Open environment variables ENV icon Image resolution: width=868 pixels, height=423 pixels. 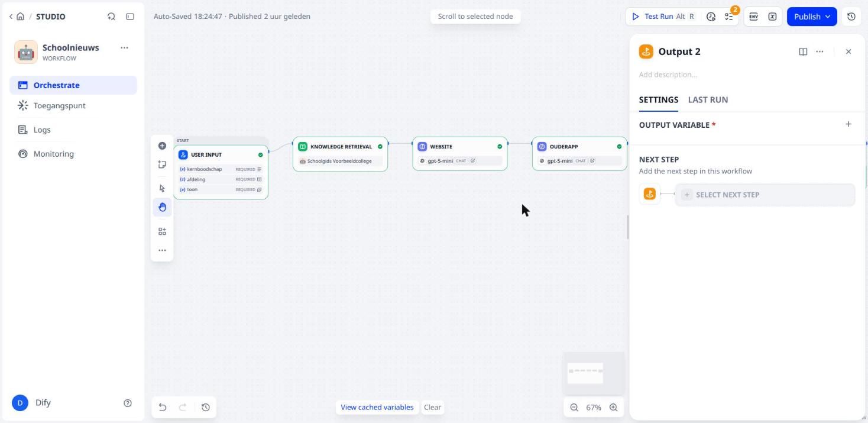(754, 17)
